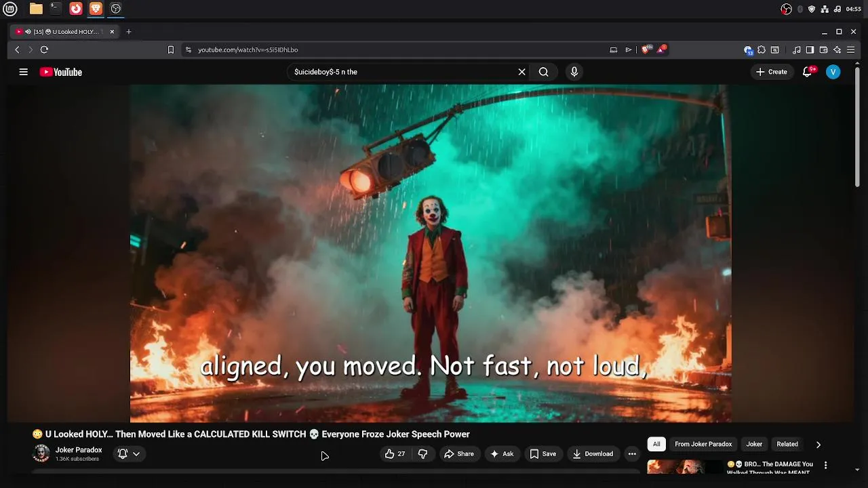868x488 pixels.
Task: Clear the search box text
Action: (x=522, y=72)
